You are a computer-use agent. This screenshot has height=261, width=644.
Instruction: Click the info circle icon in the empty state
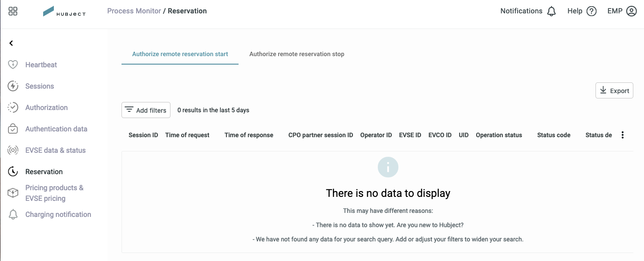(x=388, y=167)
